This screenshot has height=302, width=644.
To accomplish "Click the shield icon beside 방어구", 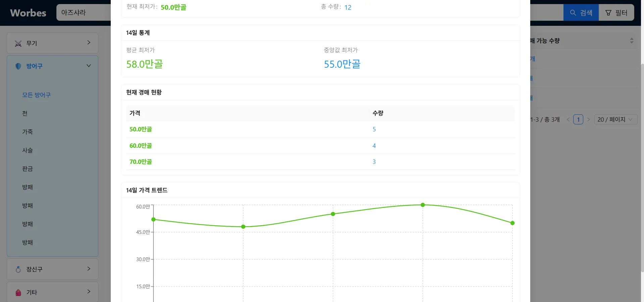I will (18, 66).
